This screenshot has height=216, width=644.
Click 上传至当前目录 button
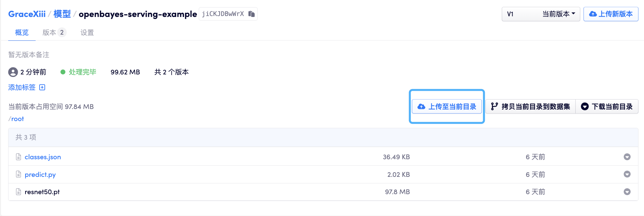coord(447,107)
